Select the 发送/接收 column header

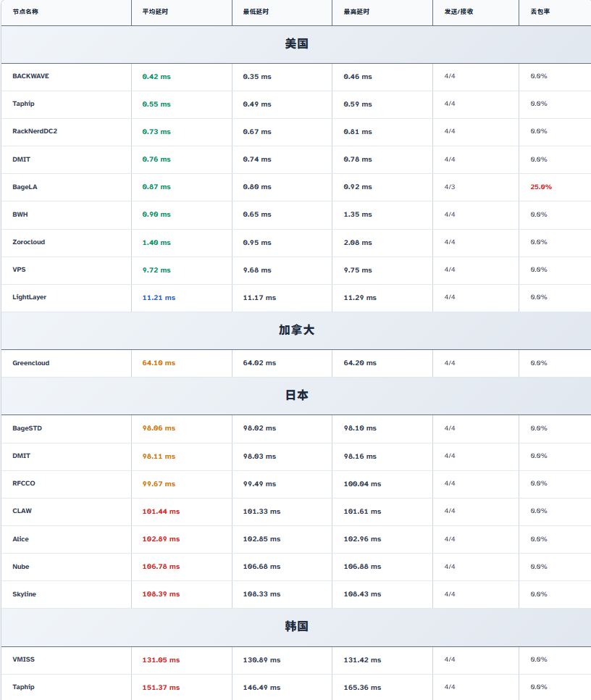[x=458, y=12]
